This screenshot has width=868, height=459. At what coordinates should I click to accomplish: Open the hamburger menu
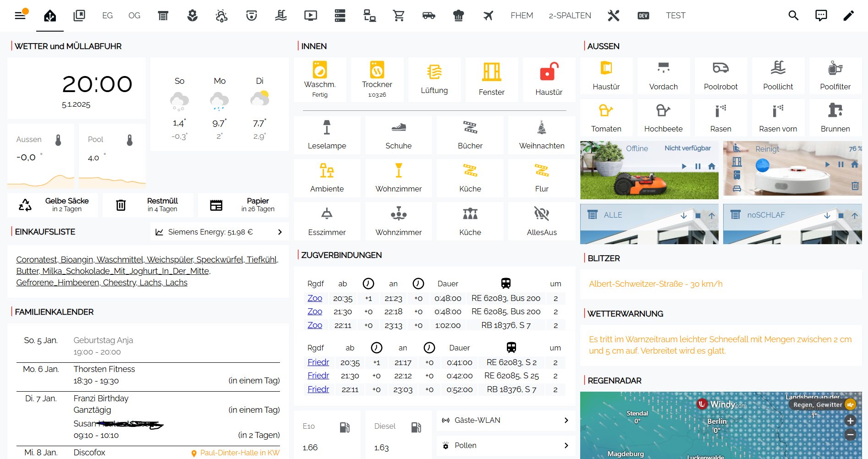pyautogui.click(x=20, y=16)
